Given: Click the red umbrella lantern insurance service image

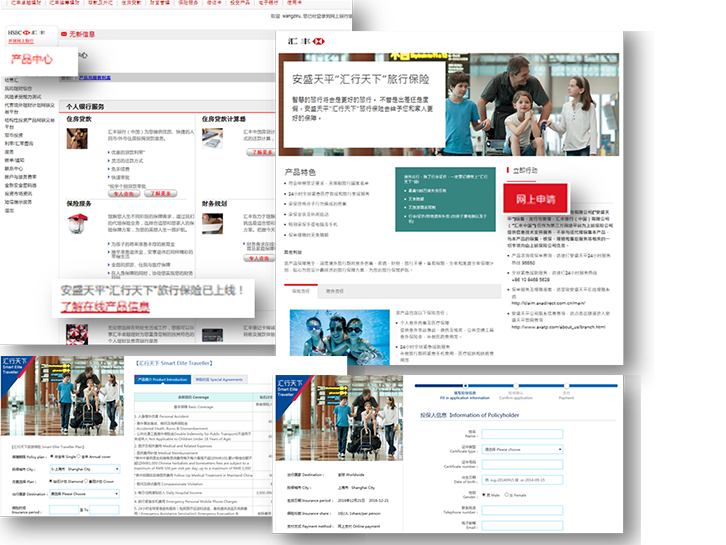Looking at the screenshot, I should [x=77, y=224].
